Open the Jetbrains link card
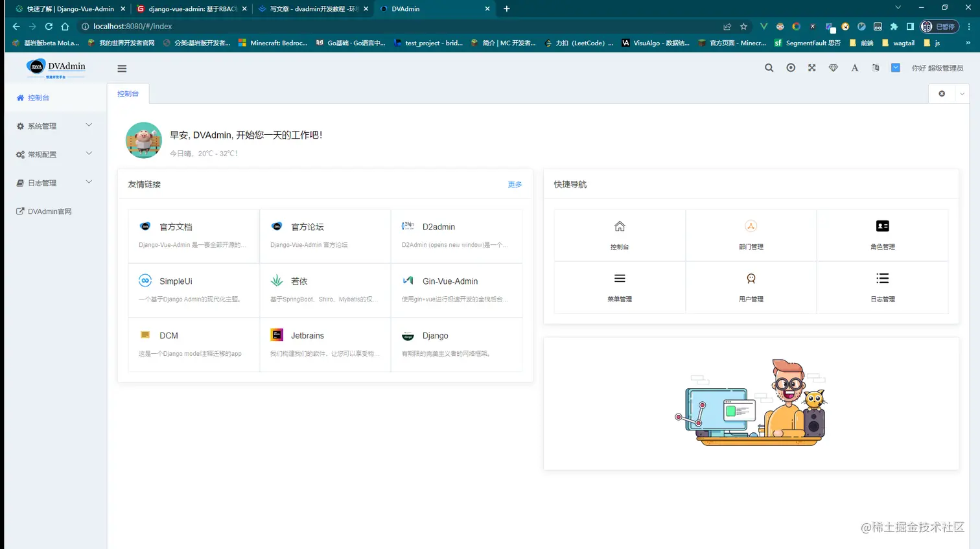Screen dimensions: 980x549 tap(325, 345)
